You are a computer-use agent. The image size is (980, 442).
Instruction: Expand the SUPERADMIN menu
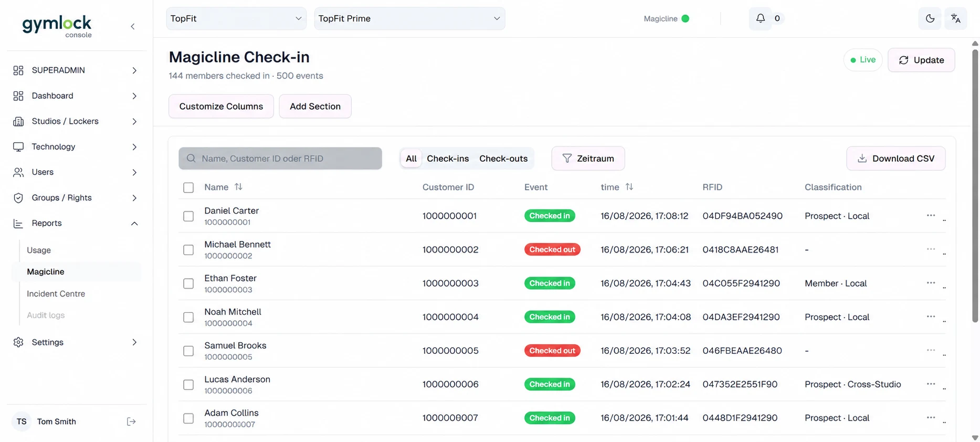[x=76, y=70]
